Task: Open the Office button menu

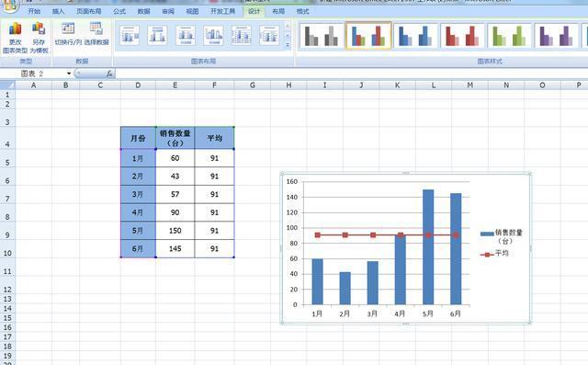Action: point(9,6)
